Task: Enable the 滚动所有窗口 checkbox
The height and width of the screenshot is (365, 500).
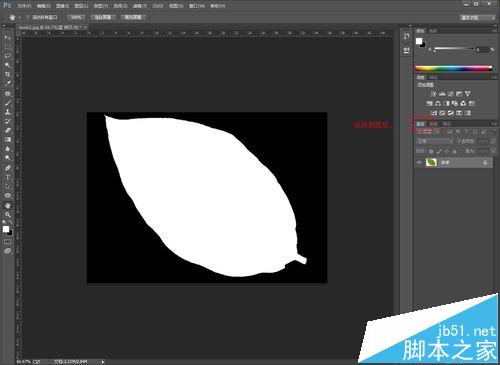Action: [x=28, y=17]
